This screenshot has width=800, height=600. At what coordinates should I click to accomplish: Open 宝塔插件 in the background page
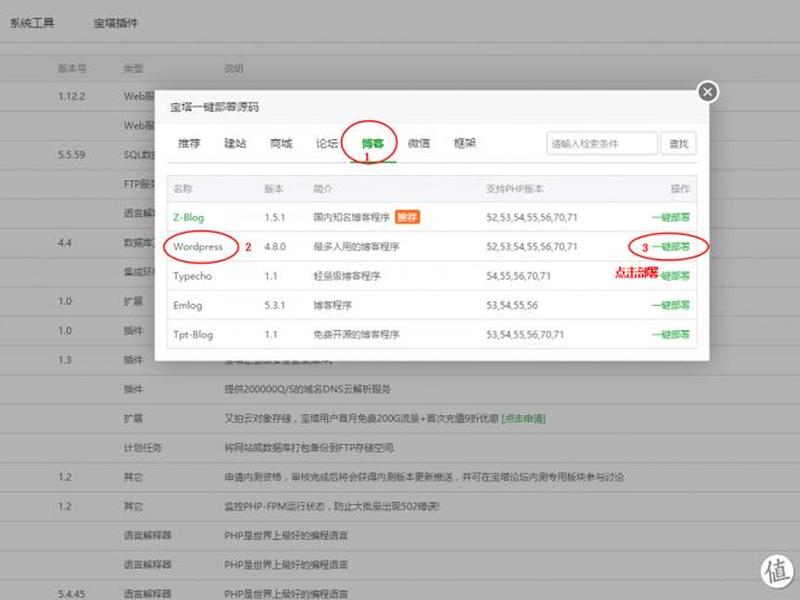click(x=116, y=23)
